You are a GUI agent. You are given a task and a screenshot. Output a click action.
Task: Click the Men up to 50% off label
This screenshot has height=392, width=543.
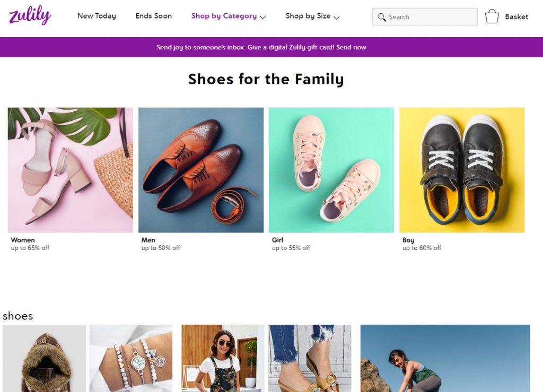pyautogui.click(x=161, y=244)
